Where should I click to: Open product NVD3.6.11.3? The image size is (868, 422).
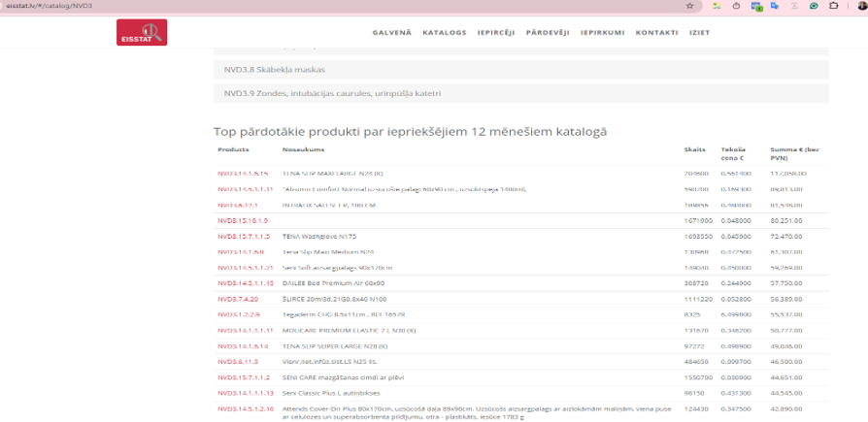click(x=238, y=362)
